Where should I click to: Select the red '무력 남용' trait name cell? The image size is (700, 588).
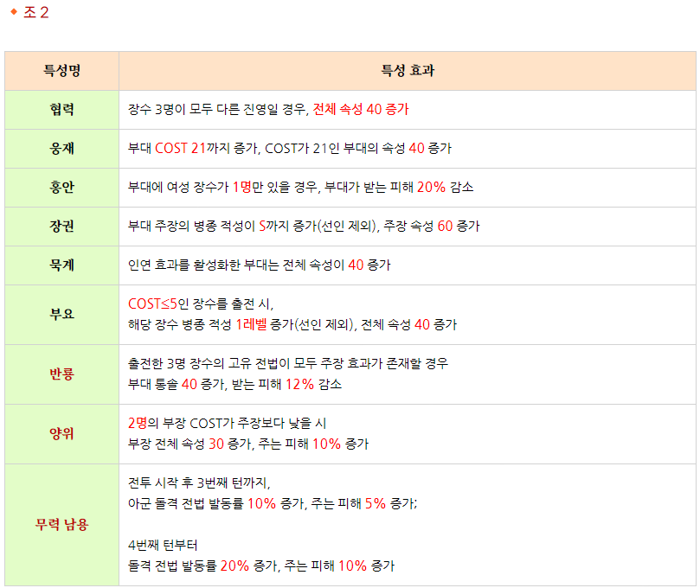click(x=61, y=525)
